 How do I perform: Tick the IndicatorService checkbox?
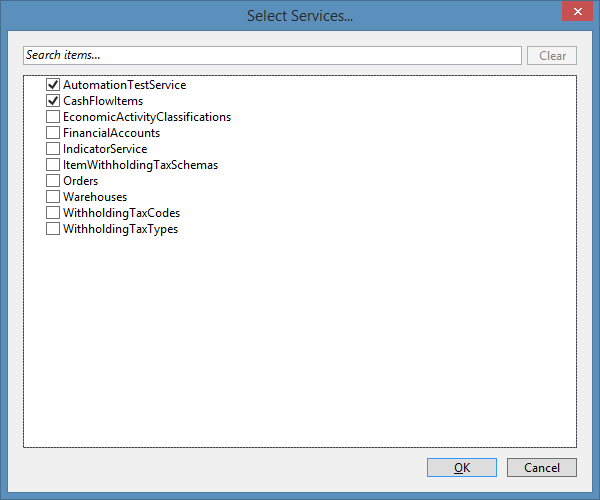point(53,148)
